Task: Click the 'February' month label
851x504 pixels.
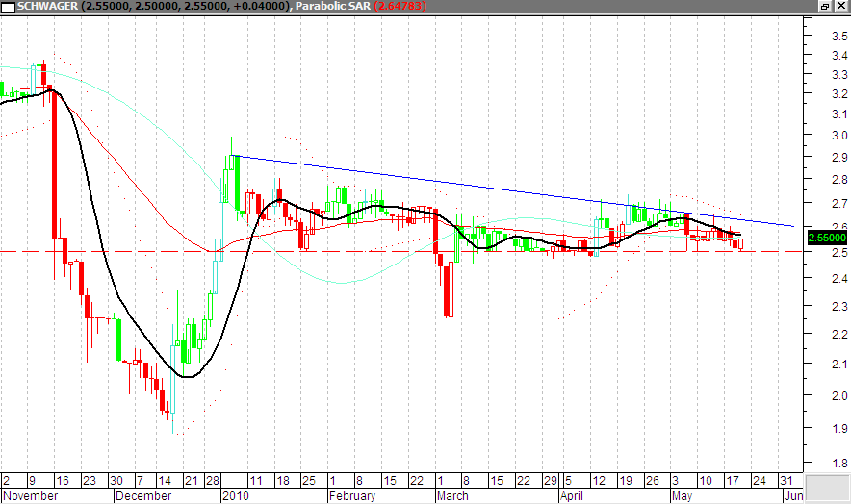Action: point(352,496)
